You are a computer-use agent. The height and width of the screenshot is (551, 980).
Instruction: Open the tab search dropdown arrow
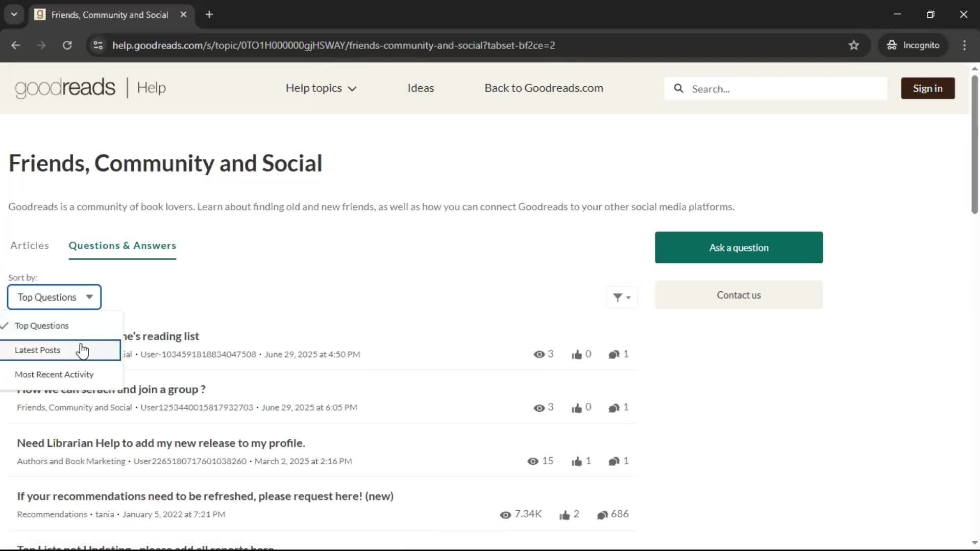pos(14,15)
